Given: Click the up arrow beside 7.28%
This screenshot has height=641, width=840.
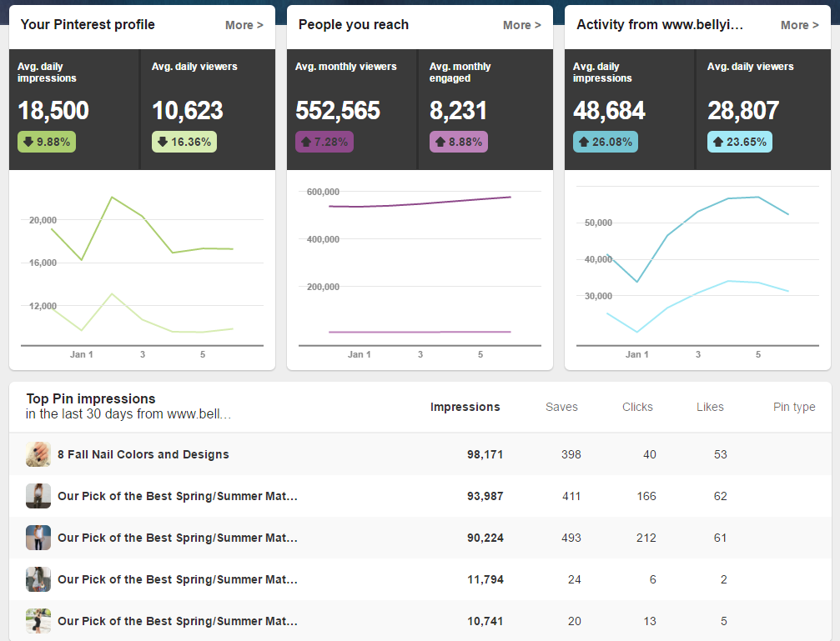Looking at the screenshot, I should (306, 142).
